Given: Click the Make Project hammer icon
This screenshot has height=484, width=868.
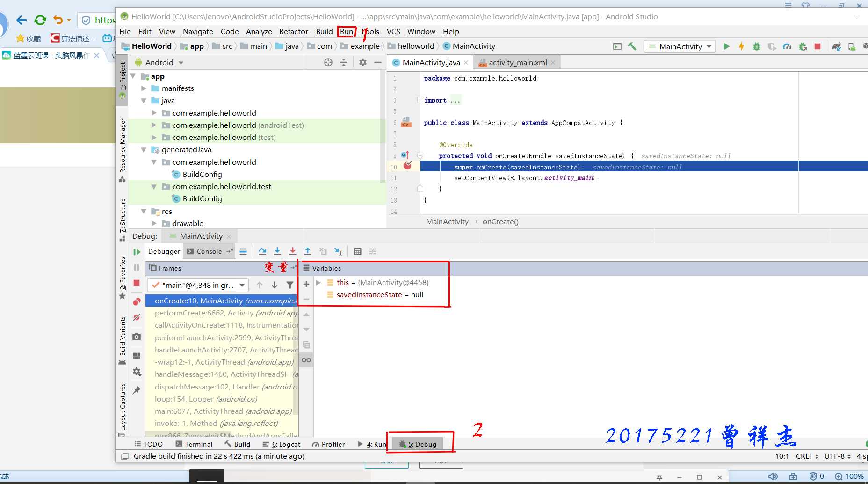Looking at the screenshot, I should (x=632, y=46).
